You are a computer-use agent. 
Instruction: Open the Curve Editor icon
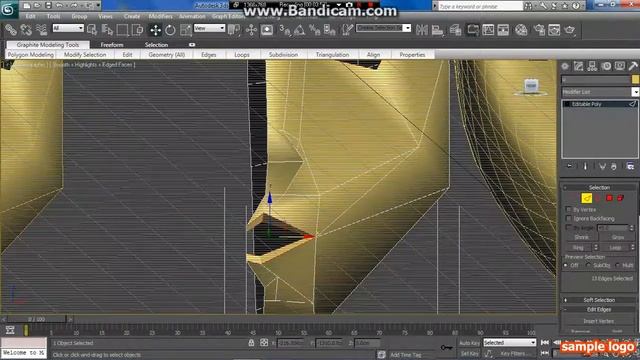(x=488, y=30)
